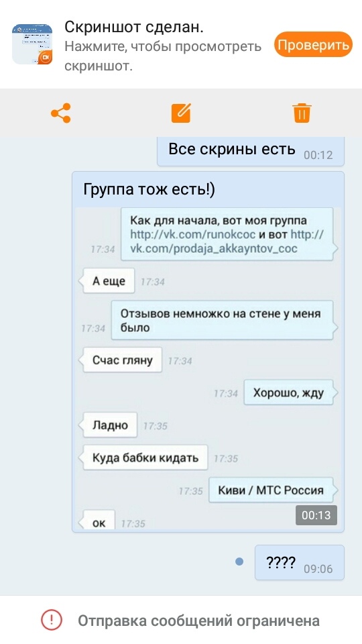Tap the 'Скриншот сделан.' notification title
The width and height of the screenshot is (362, 644).
pos(134,27)
